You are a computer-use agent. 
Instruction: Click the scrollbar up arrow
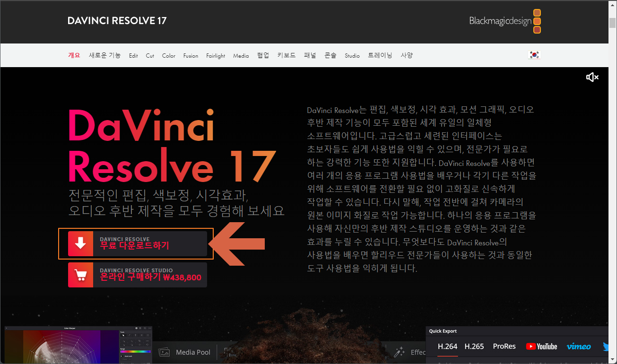click(x=612, y=5)
